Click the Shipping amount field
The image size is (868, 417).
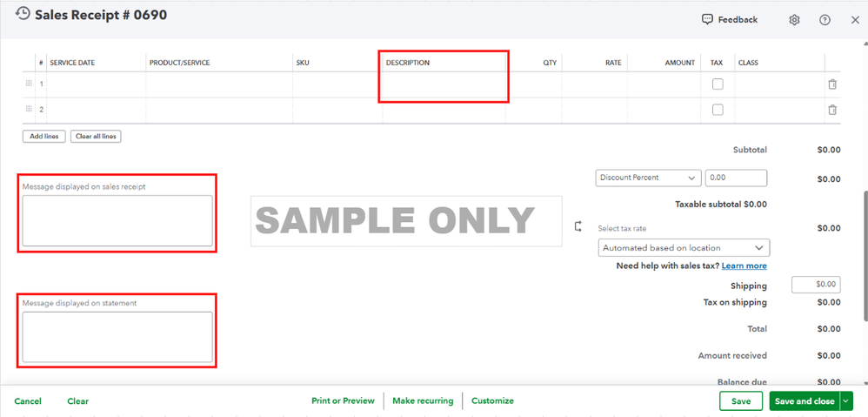pos(816,285)
